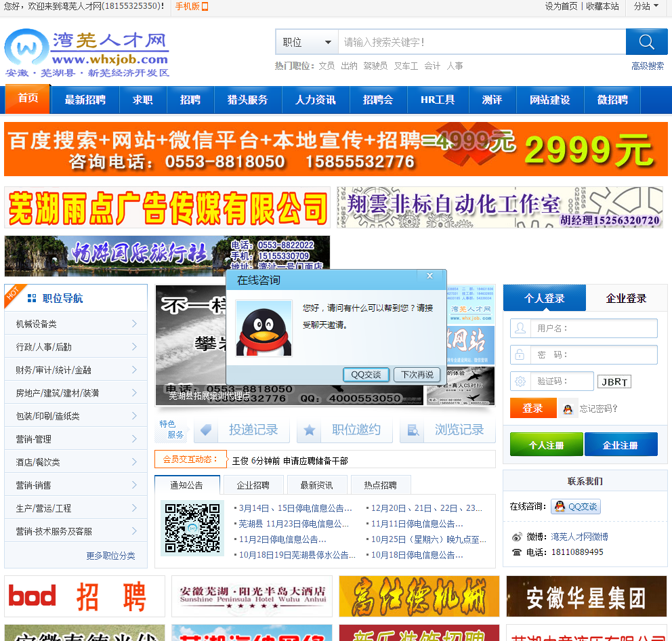Open the 职位 search type dropdown
Screen dimensions: 672x641
pos(307,42)
